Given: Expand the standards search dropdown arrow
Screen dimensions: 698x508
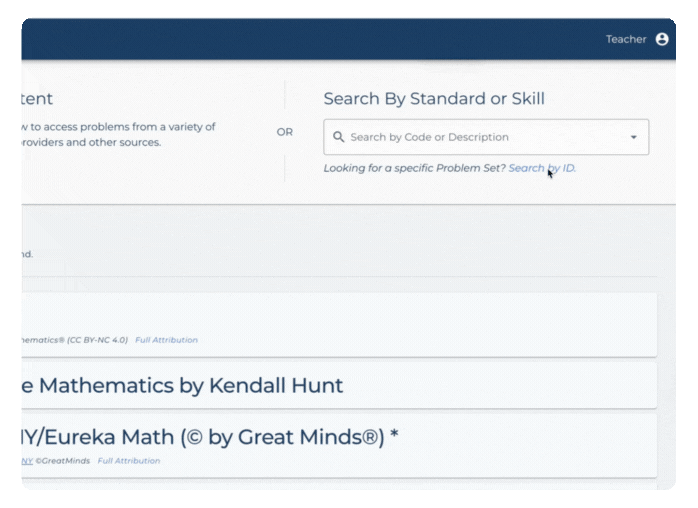Looking at the screenshot, I should tap(633, 137).
